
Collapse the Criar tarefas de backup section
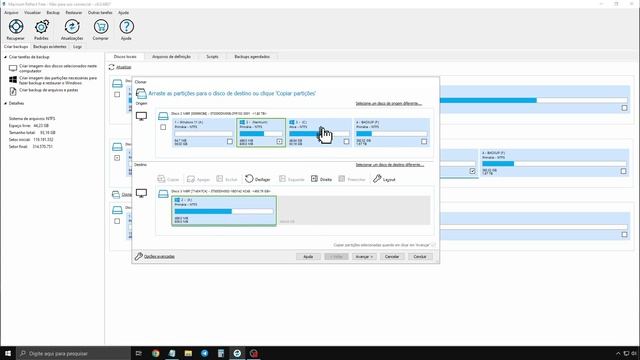tap(6, 57)
